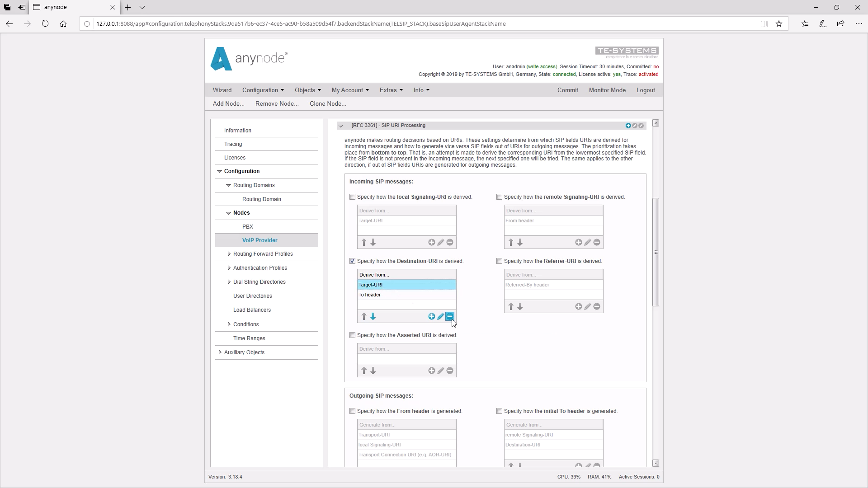Screen dimensions: 868x488
Task: Click Add Node... button
Action: click(x=228, y=104)
